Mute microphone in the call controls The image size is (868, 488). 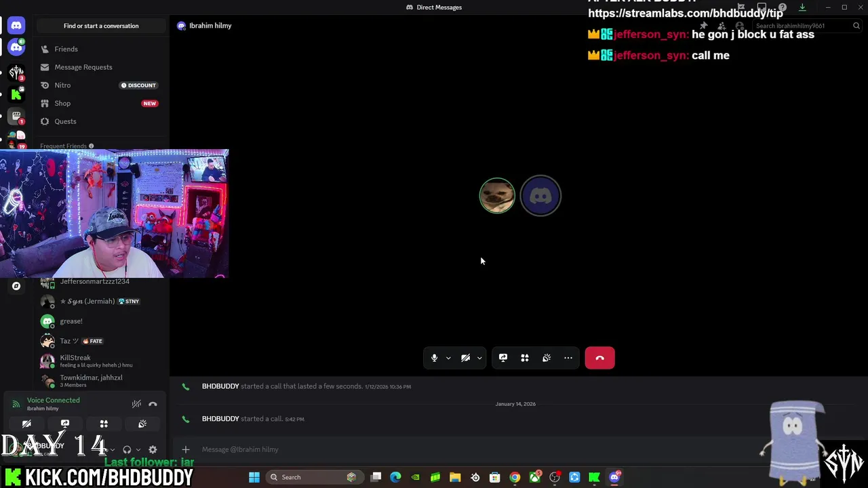pyautogui.click(x=435, y=358)
